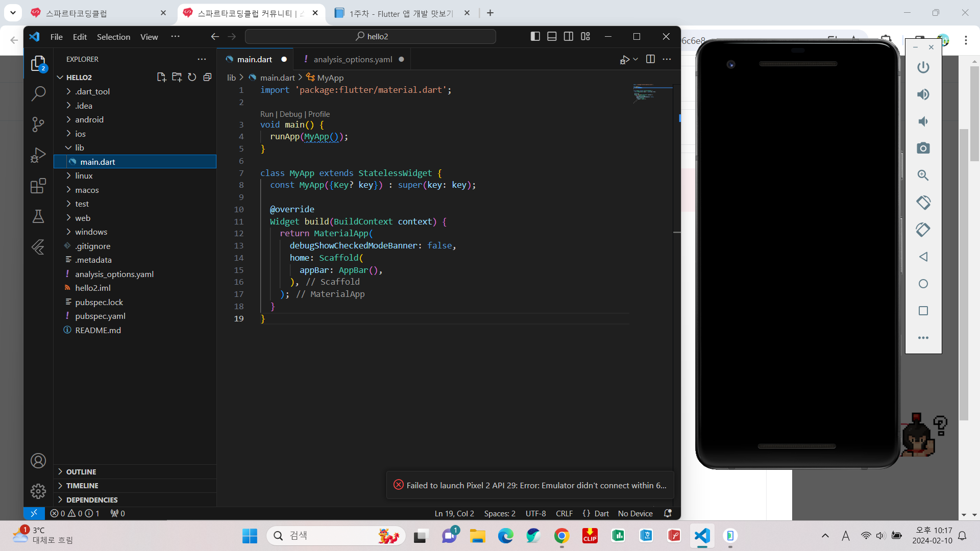Expand the TIMELINE section

coord(135,486)
